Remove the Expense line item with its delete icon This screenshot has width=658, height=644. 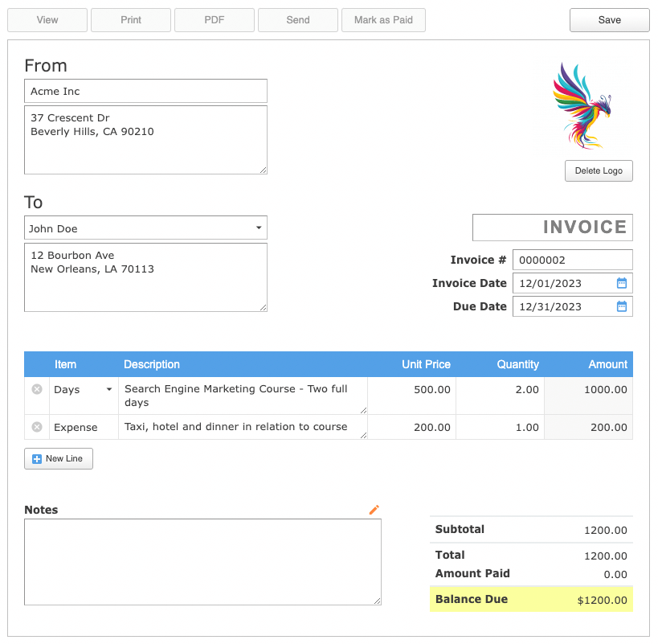coord(37,427)
